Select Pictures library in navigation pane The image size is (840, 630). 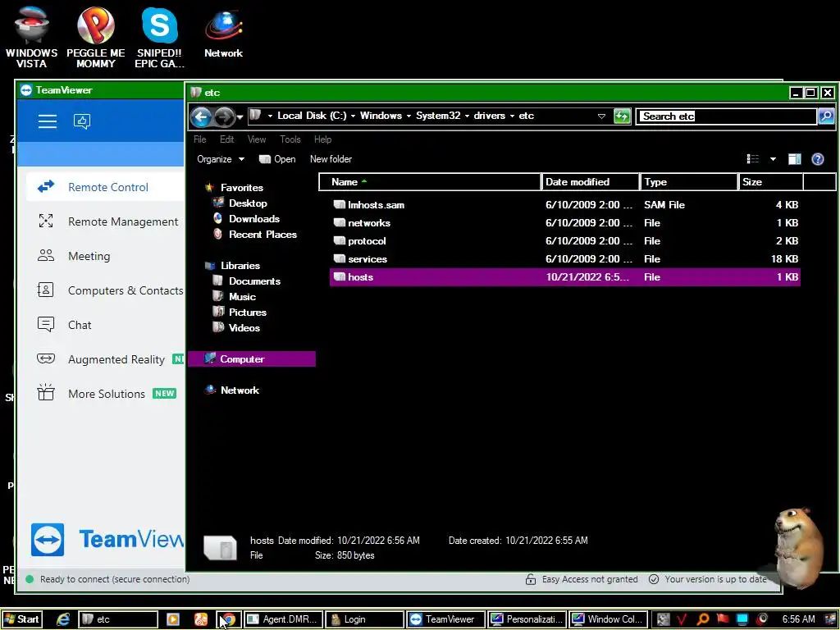coord(240,312)
